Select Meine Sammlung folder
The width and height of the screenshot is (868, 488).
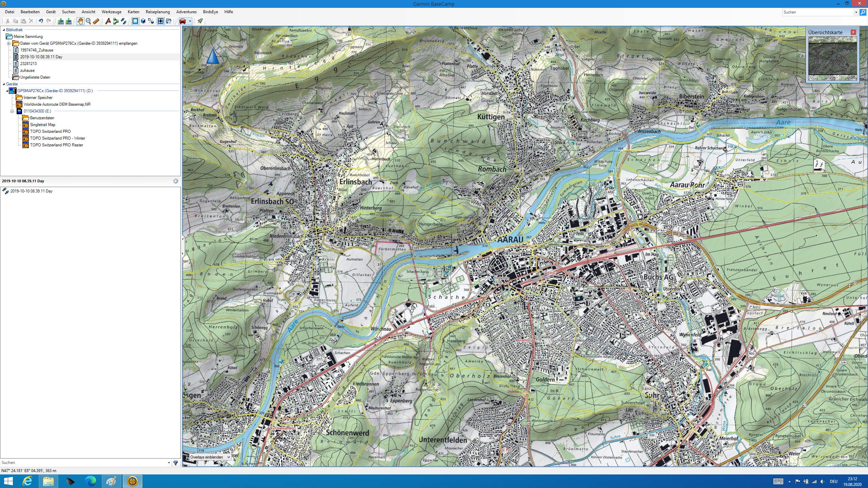(x=28, y=37)
